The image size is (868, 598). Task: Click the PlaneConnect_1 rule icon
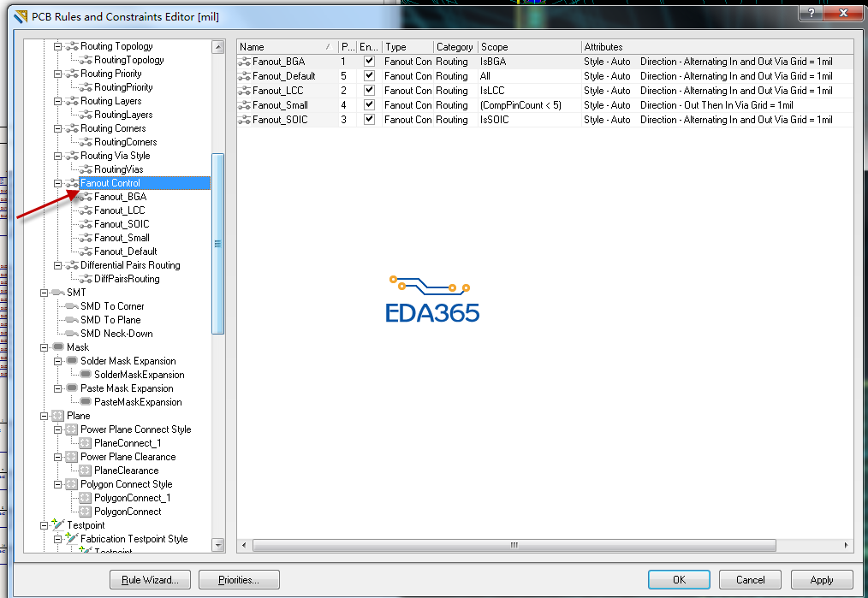pos(86,443)
